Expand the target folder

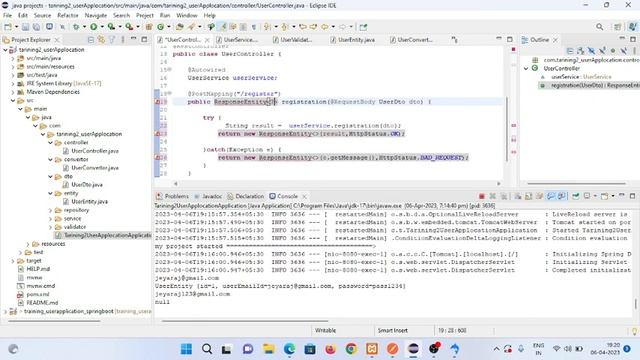[x=13, y=261]
